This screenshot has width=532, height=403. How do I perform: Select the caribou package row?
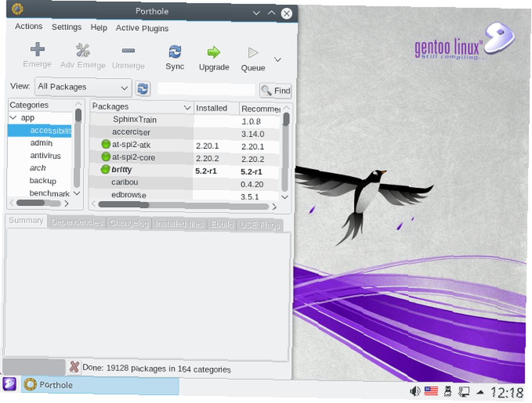click(184, 183)
